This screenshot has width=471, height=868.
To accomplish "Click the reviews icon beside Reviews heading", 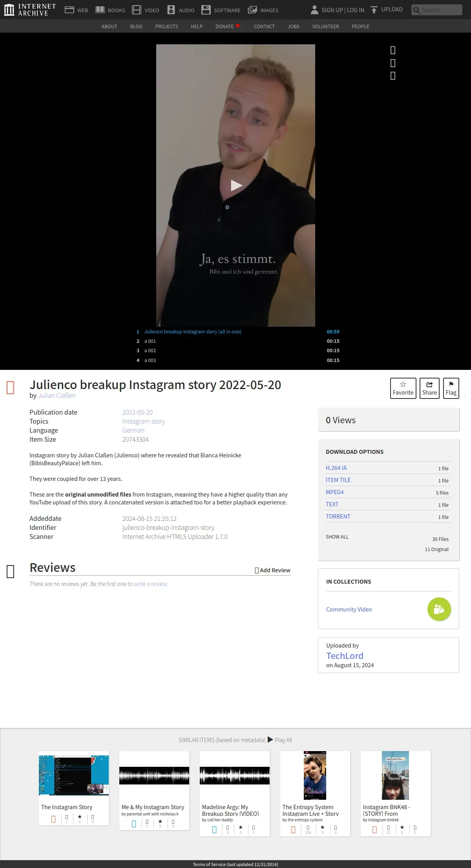I will [x=11, y=571].
